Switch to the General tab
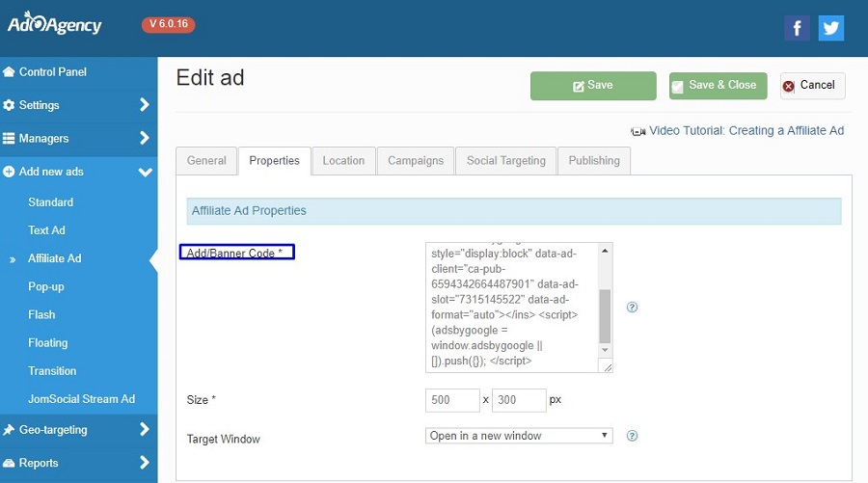 click(206, 160)
